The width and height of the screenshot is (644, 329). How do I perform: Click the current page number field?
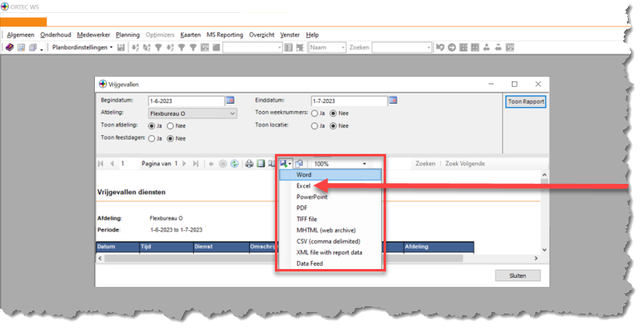point(127,164)
